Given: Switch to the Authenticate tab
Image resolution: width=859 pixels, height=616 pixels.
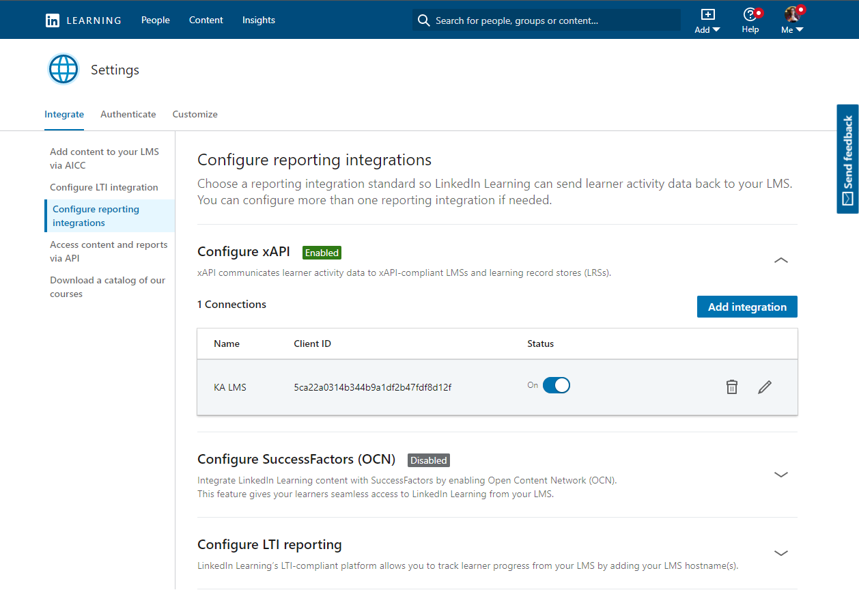Looking at the screenshot, I should click(128, 114).
